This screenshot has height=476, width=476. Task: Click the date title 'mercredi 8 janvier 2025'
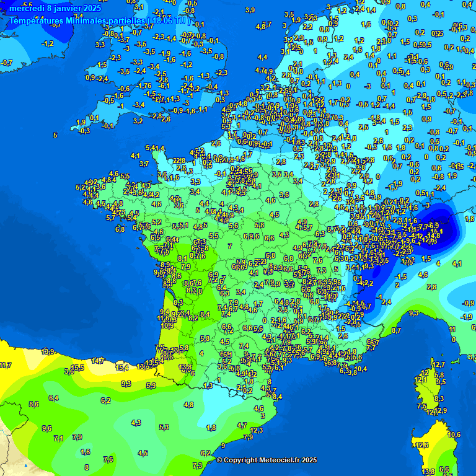click(55, 8)
